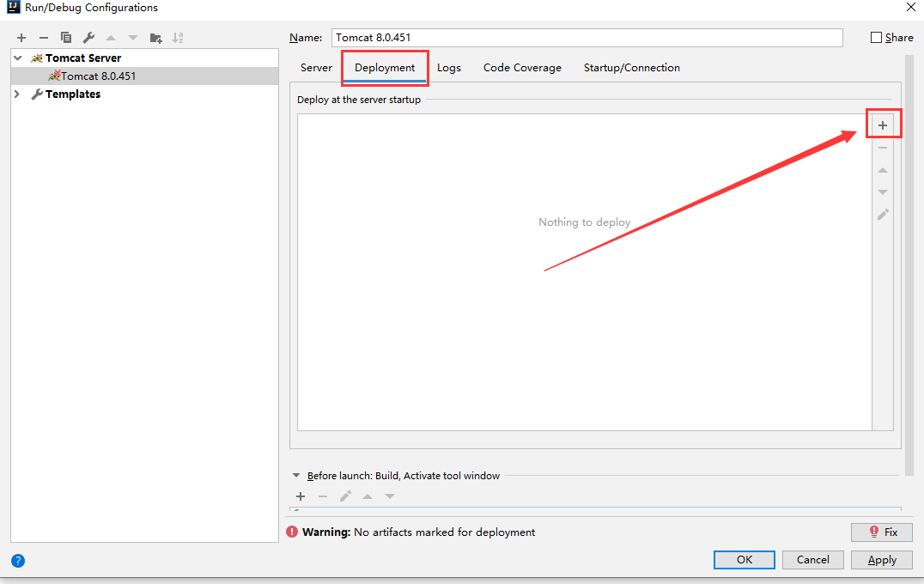Move Before launch task down
Viewport: 924px width, 584px height.
(x=390, y=496)
